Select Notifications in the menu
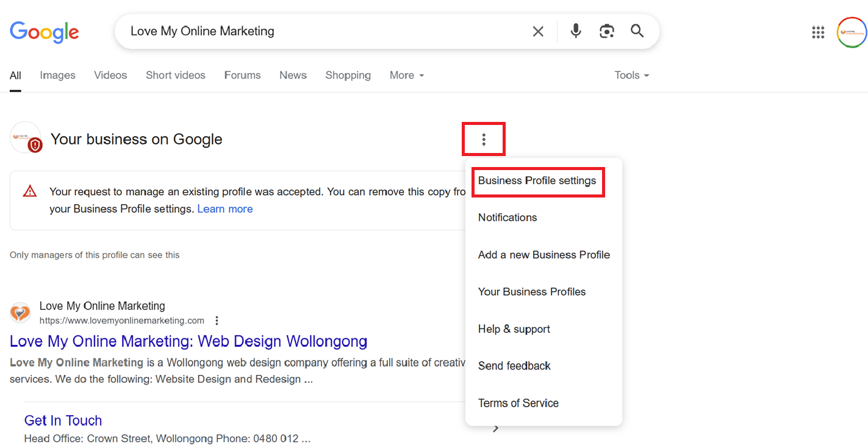 pyautogui.click(x=508, y=218)
